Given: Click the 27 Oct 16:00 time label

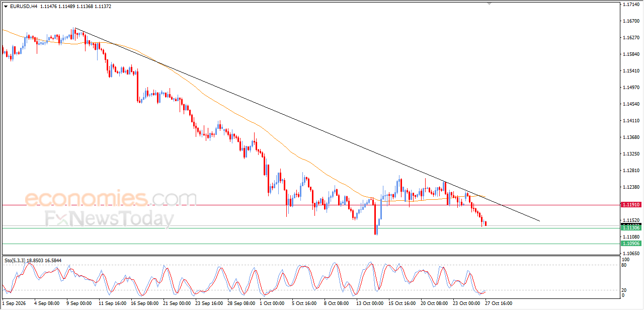Looking at the screenshot, I should point(499,303).
